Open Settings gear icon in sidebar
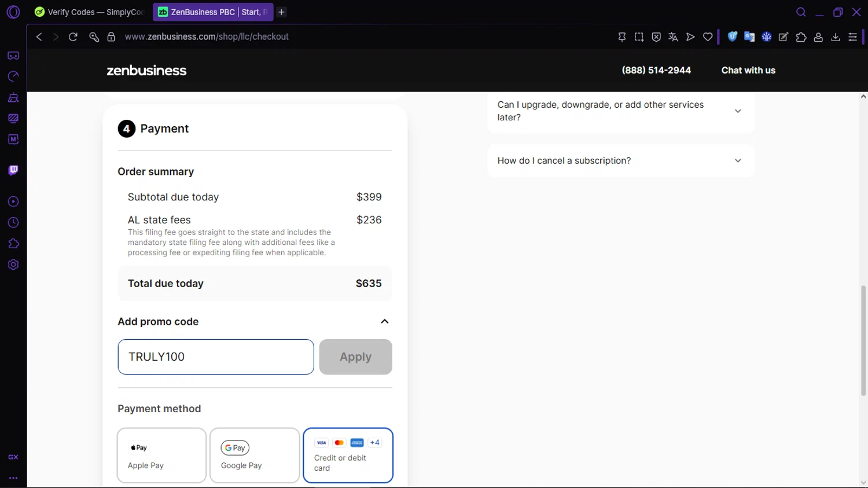Screen dimensions: 868x488 pos(13,265)
